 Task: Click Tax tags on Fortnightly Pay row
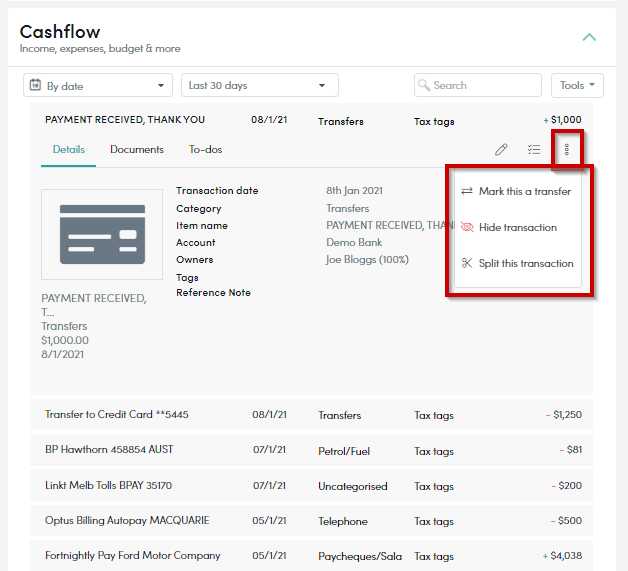coord(434,557)
